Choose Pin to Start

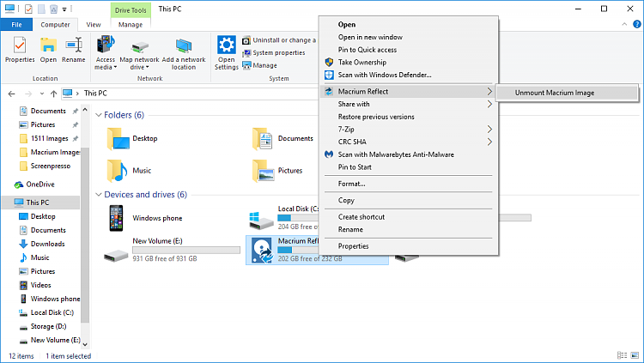pyautogui.click(x=409, y=167)
